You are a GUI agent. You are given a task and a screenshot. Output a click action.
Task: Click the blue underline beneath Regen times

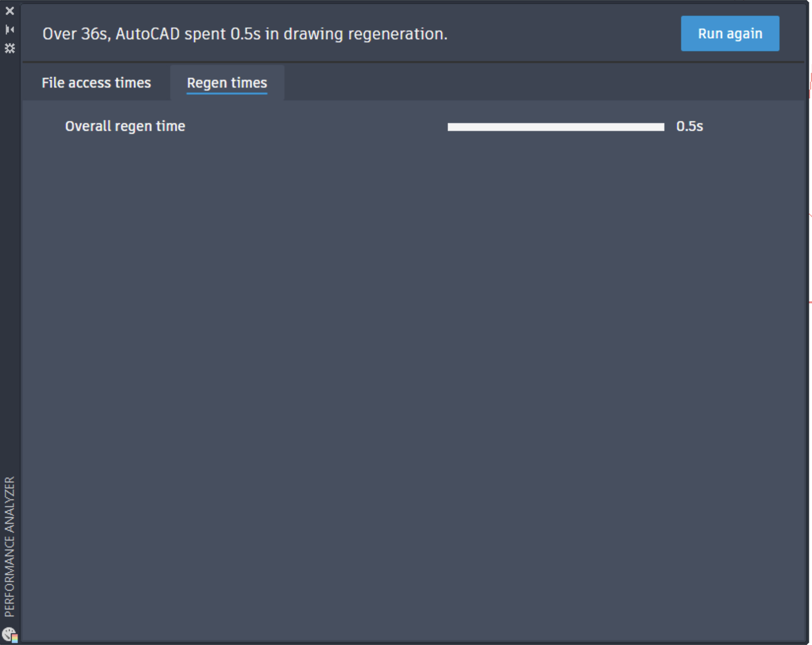coord(227,93)
